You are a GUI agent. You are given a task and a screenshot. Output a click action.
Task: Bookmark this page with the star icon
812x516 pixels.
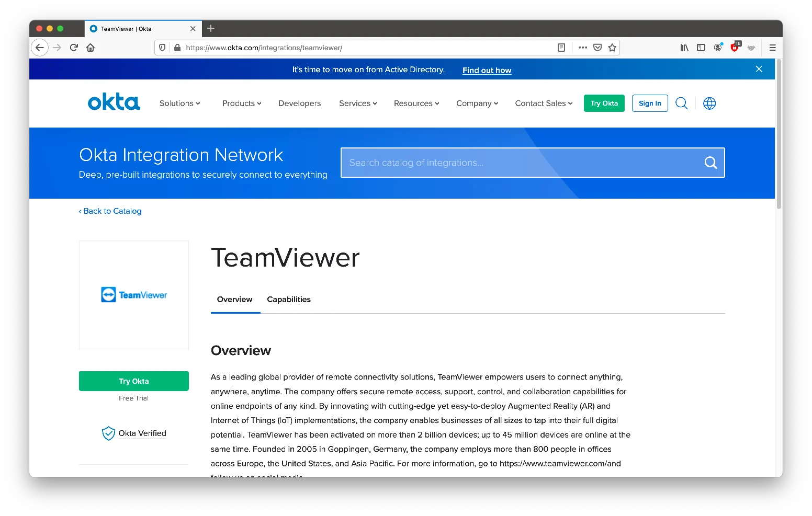(612, 48)
